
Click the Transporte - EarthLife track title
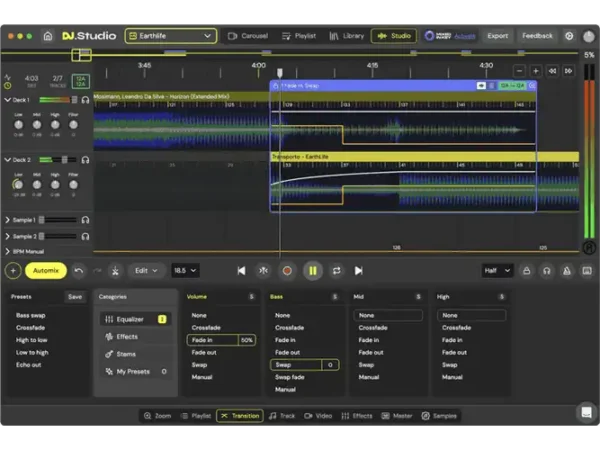[300, 157]
